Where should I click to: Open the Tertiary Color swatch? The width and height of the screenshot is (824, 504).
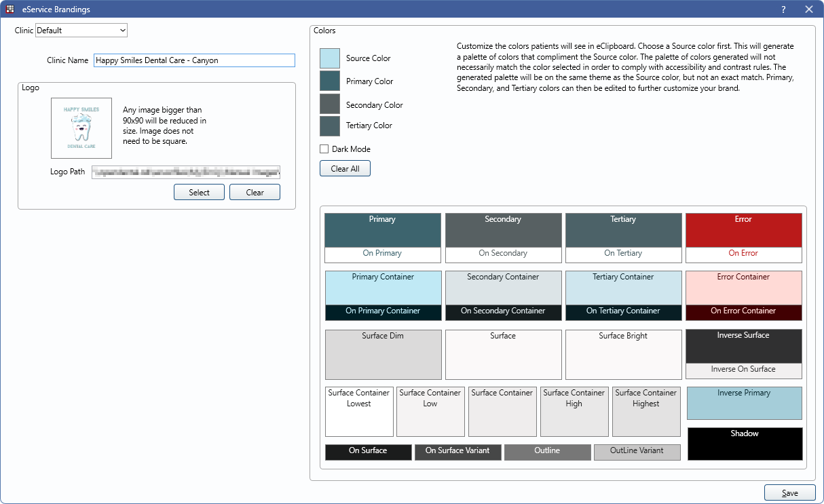pos(330,126)
